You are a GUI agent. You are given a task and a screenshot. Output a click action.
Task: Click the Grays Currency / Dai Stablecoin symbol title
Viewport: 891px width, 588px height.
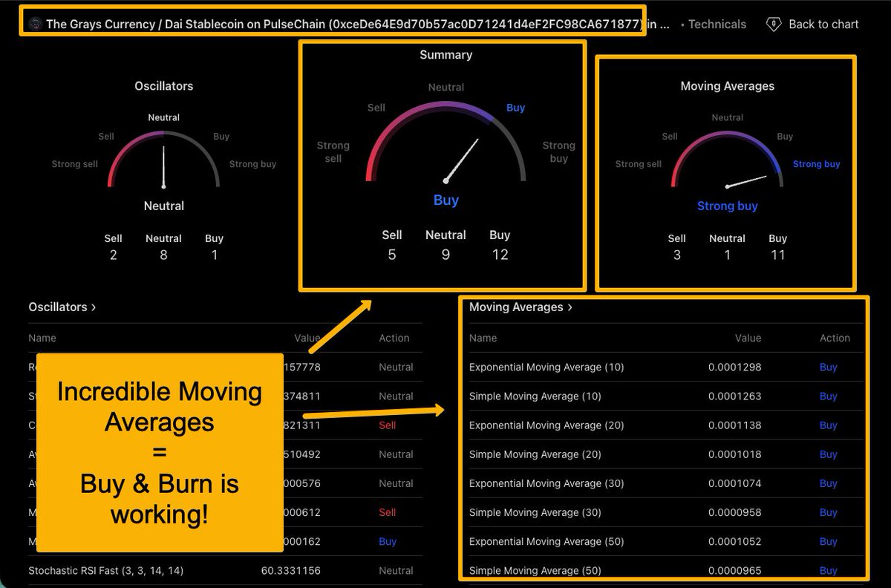point(358,24)
